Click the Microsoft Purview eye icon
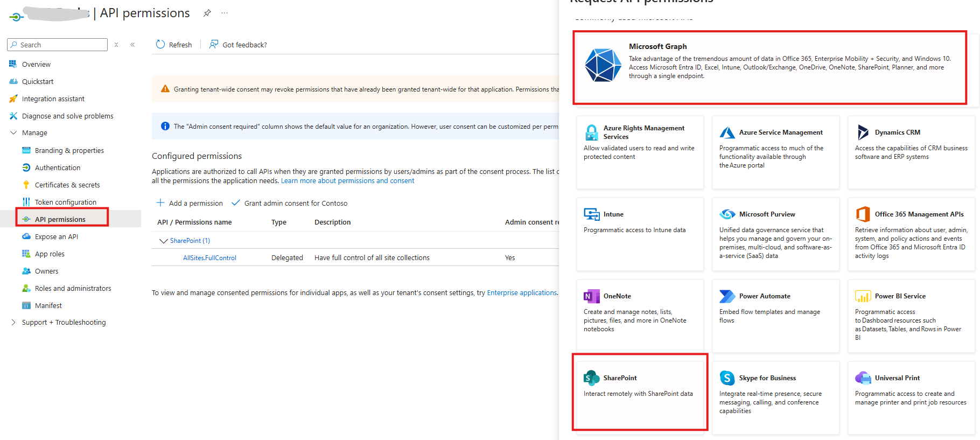Screen dimensions: 980x440 tap(727, 214)
